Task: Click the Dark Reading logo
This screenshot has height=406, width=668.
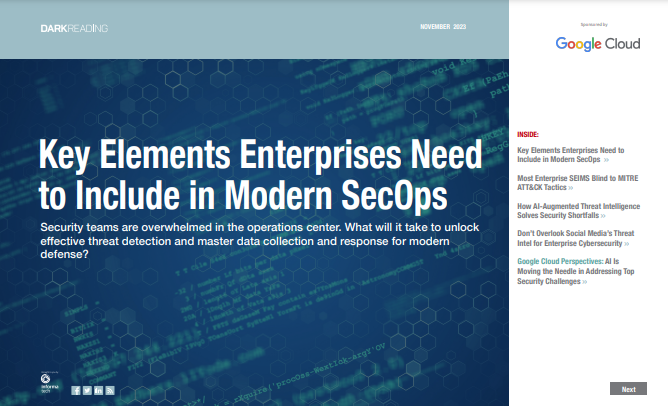Action: (74, 29)
